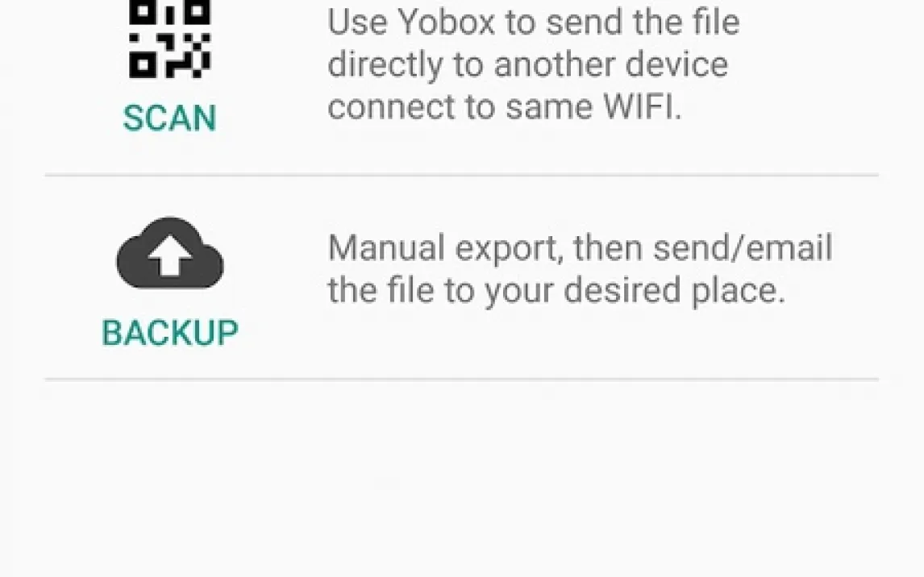Image resolution: width=924 pixels, height=577 pixels.
Task: Tap the QR code scan icon
Action: point(169,39)
